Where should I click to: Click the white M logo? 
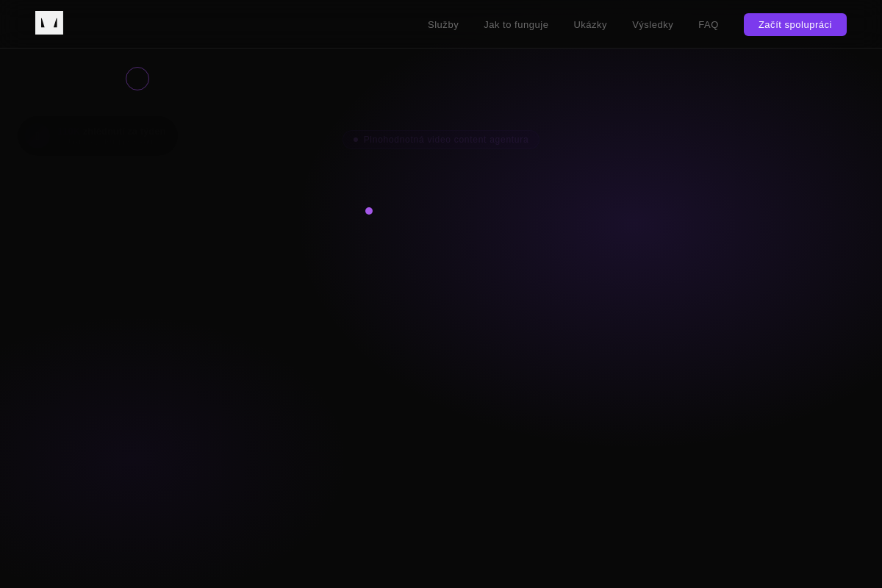(x=49, y=23)
